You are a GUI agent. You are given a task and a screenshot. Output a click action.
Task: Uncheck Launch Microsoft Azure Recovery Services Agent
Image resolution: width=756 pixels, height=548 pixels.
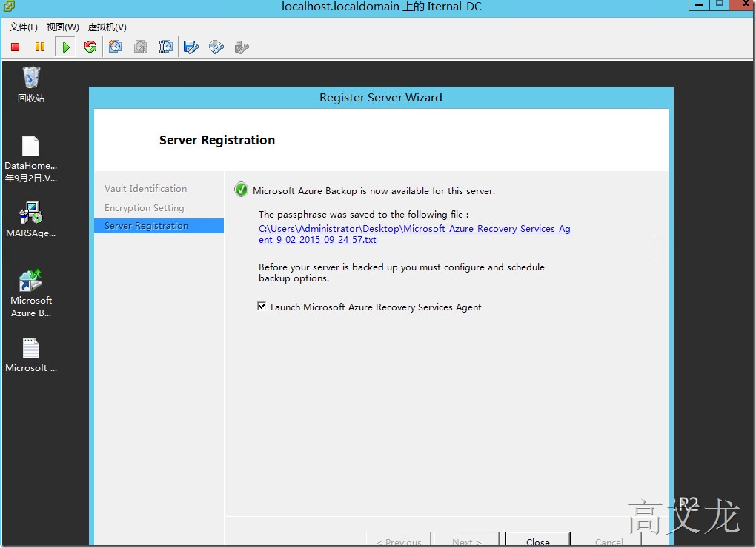[262, 307]
